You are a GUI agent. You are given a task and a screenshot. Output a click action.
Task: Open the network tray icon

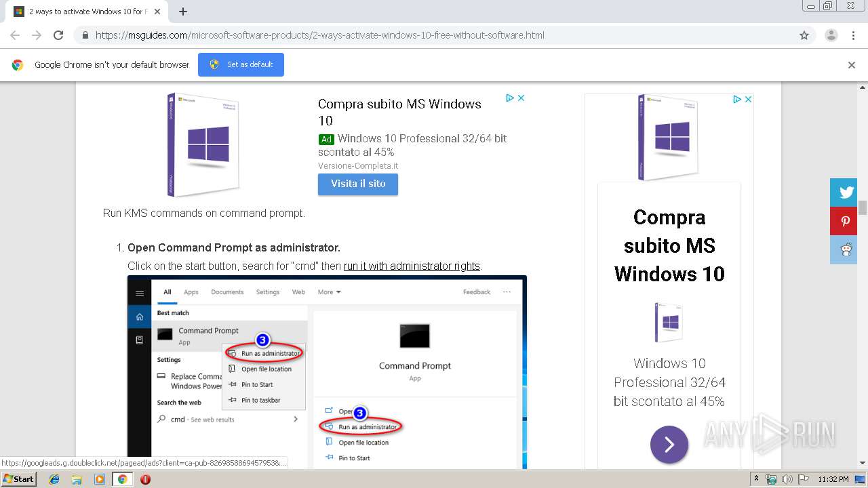coord(771,479)
